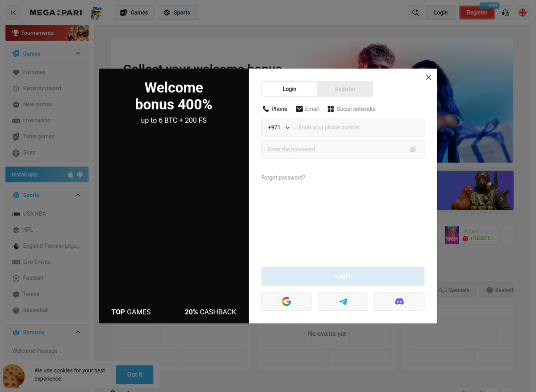The width and height of the screenshot is (536, 392).
Task: Open live support headset icon
Action: pos(505,13)
